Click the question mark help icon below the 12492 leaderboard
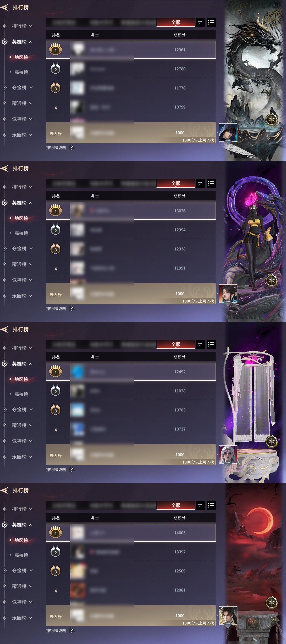 72,470
